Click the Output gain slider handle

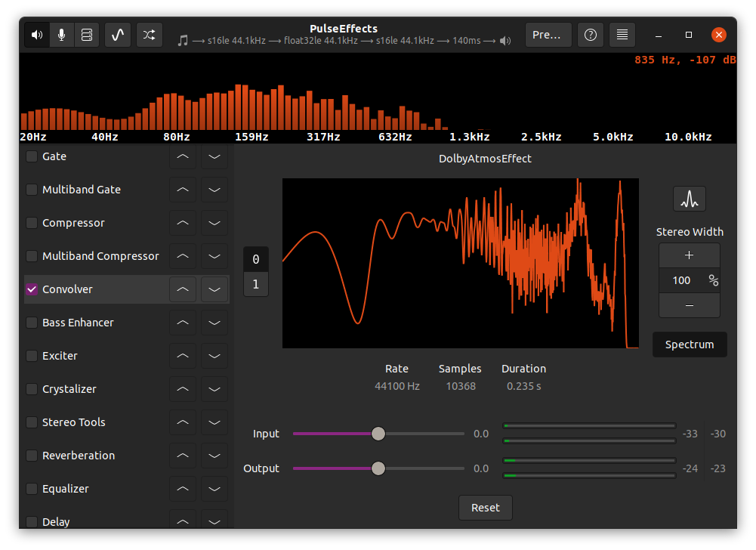(378, 468)
